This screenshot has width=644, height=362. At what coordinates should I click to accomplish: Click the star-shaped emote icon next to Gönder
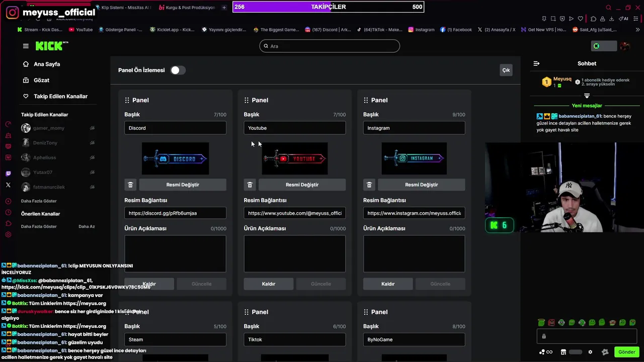coord(605,352)
